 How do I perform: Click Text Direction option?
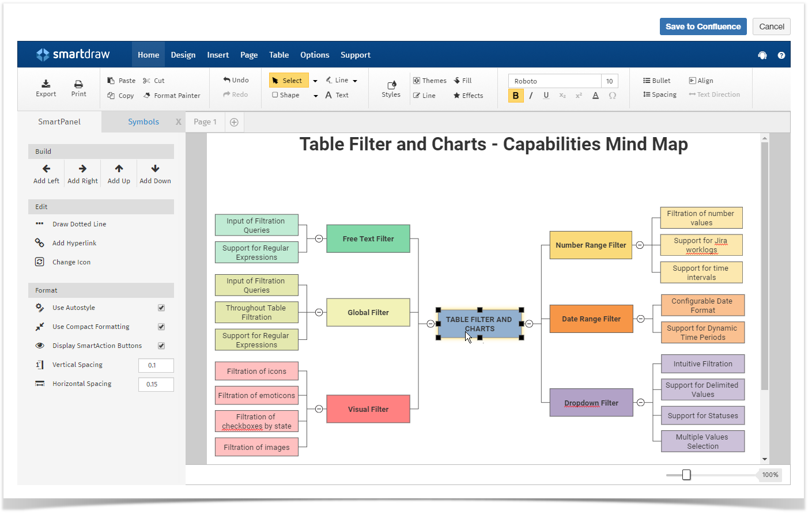tap(714, 94)
